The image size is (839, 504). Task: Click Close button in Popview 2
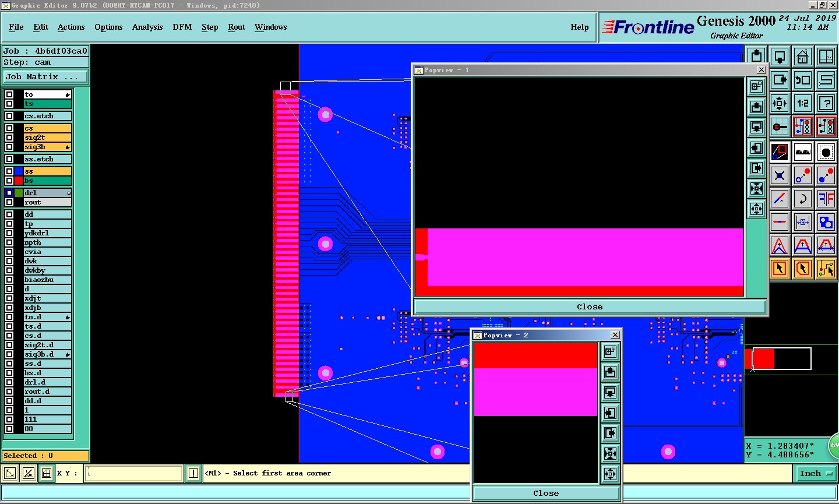pyautogui.click(x=546, y=493)
